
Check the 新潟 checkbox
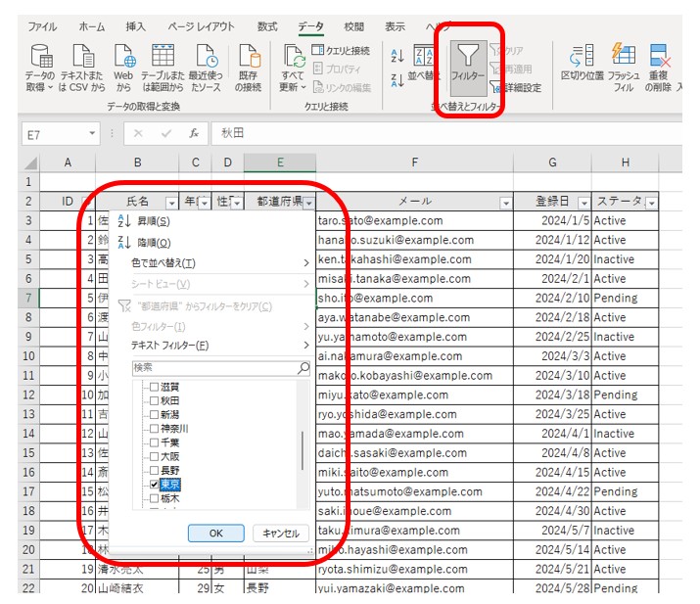[x=154, y=414]
